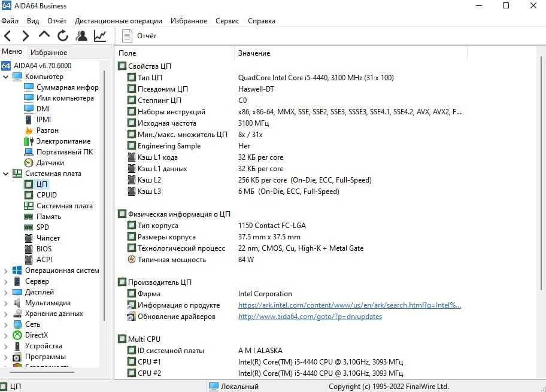546x392 pixels.
Task: Expand the Хранение данных node arrow
Action: click(x=5, y=314)
